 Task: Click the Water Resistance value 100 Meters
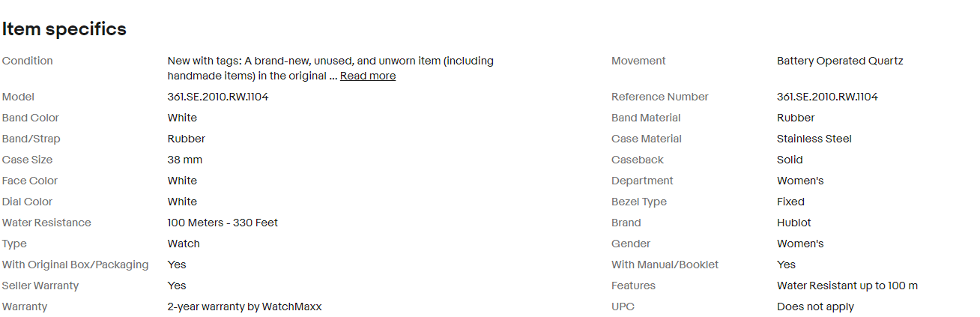click(223, 223)
